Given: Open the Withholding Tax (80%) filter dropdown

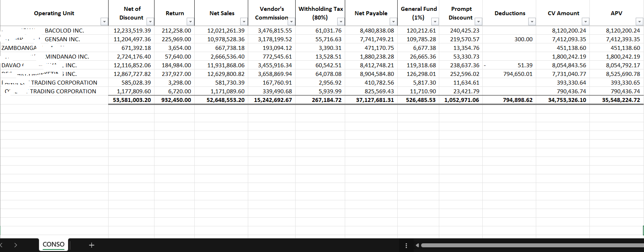Looking at the screenshot, I should click(x=340, y=22).
